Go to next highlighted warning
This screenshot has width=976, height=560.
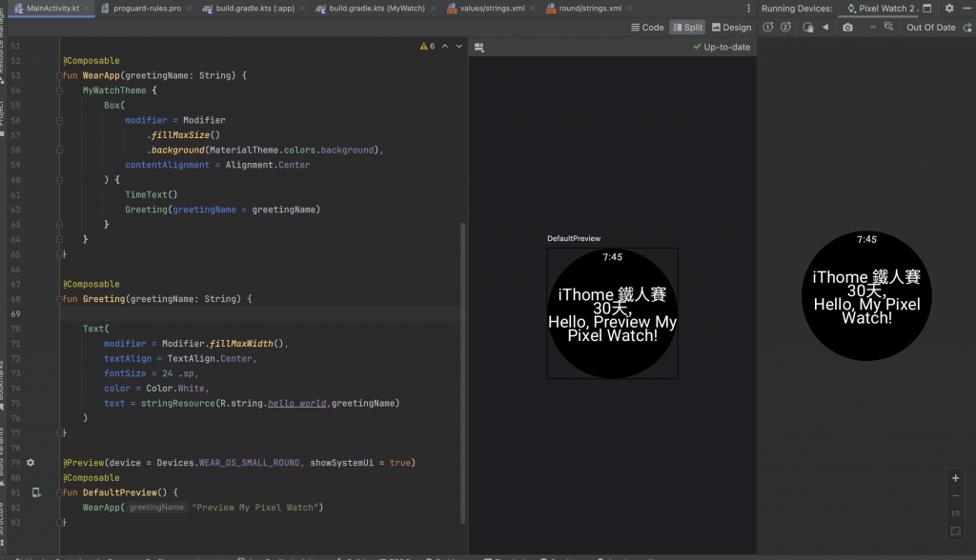459,46
